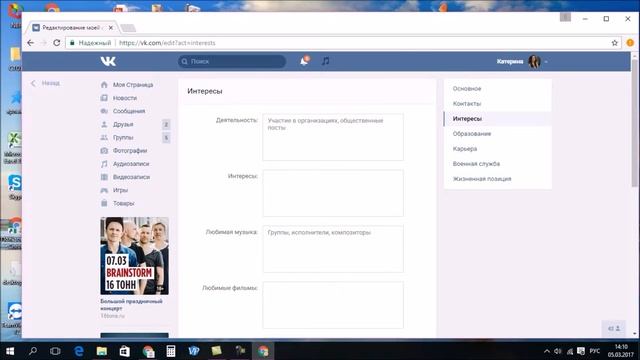Click into the Любимые фильмы text area
Viewport: 640px width, 360px height.
(333, 305)
